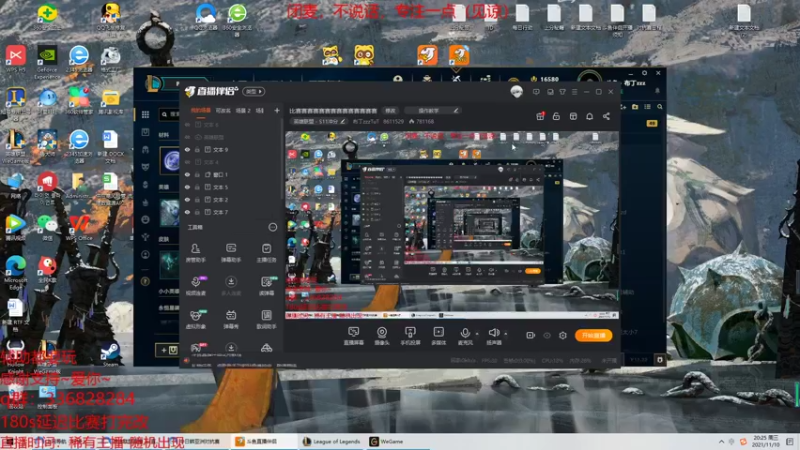Open League of Legends from the taskbar
Viewport: 800px width, 450px height.
click(x=332, y=441)
